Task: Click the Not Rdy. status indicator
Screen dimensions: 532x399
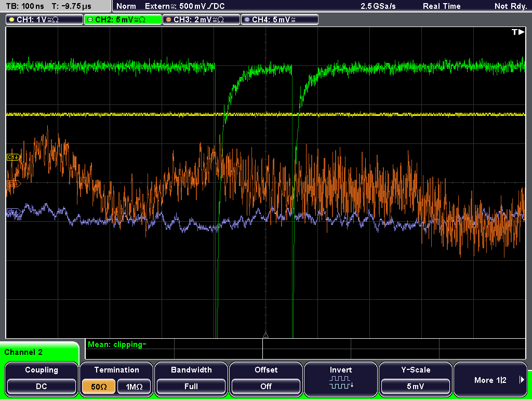Action: (511, 6)
